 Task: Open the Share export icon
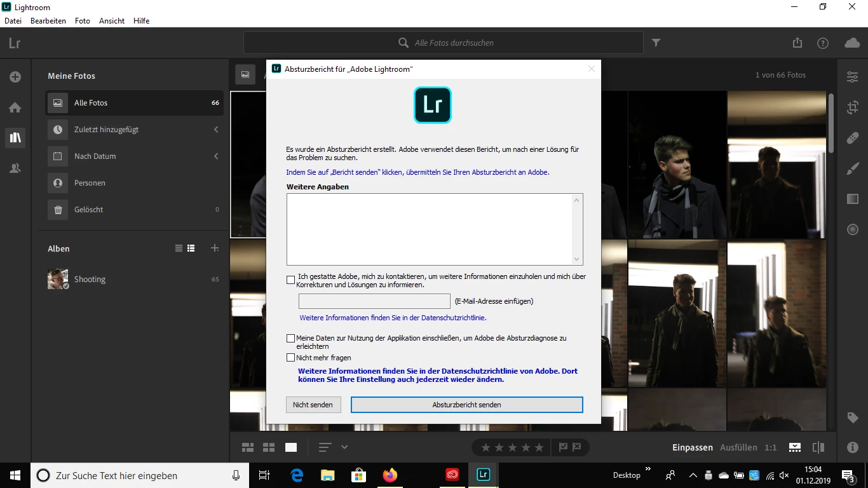797,43
